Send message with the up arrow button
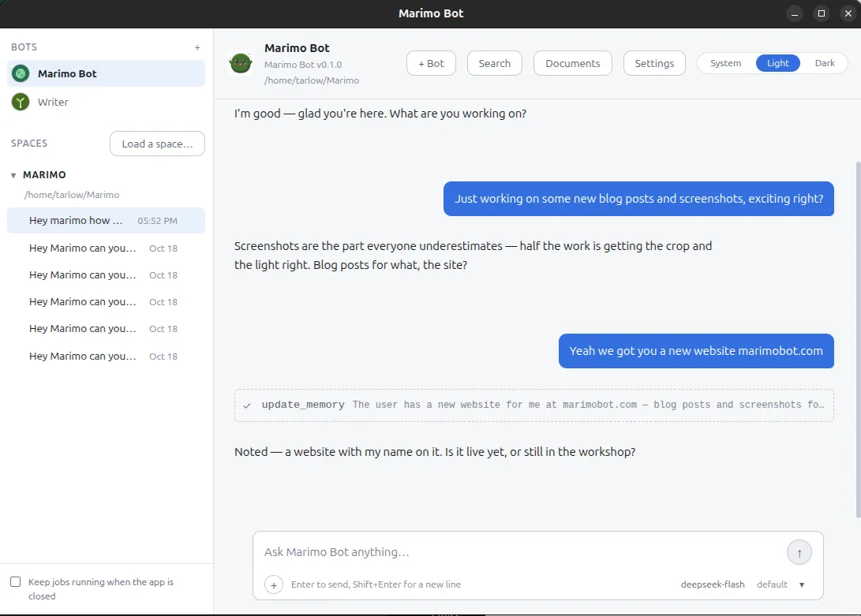Viewport: 861px width, 616px height. click(799, 552)
